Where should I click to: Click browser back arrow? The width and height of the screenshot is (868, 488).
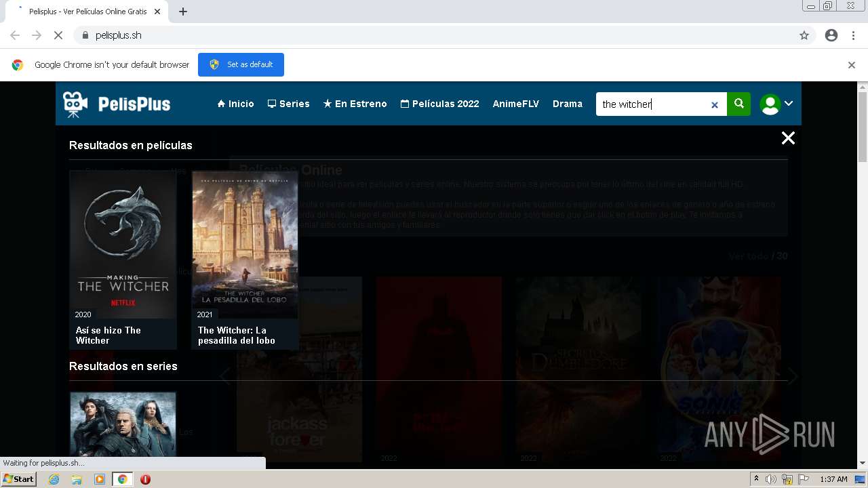tap(15, 35)
